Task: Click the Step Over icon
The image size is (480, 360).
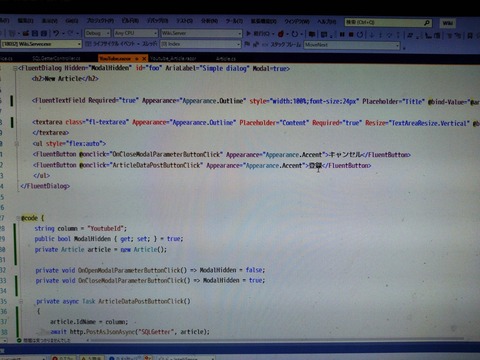Action: (x=389, y=35)
